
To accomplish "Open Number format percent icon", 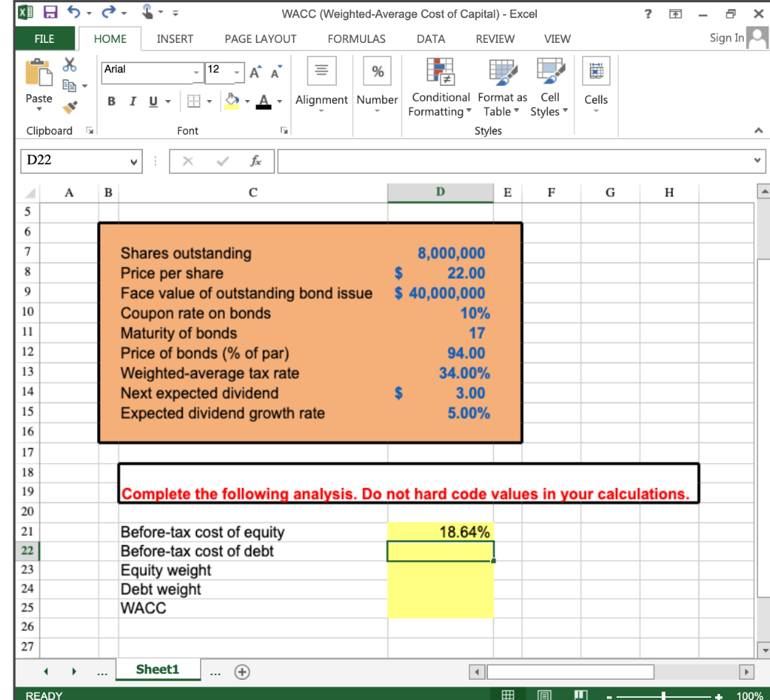I will tap(377, 71).
